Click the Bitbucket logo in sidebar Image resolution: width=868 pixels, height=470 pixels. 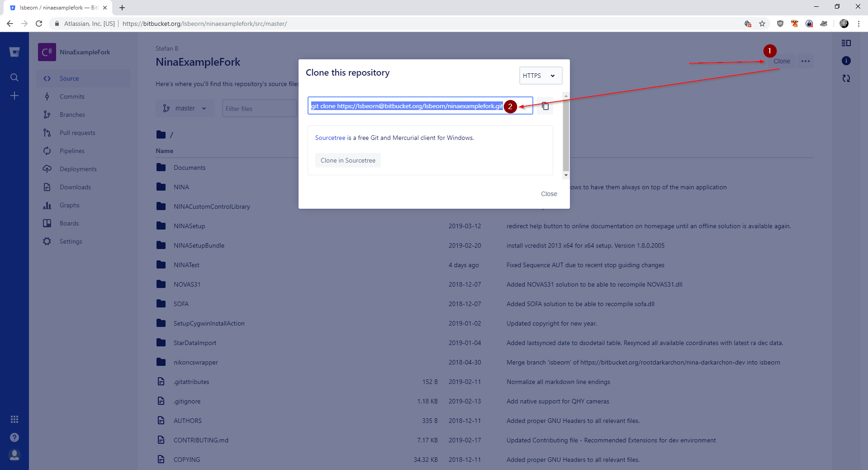pyautogui.click(x=14, y=52)
